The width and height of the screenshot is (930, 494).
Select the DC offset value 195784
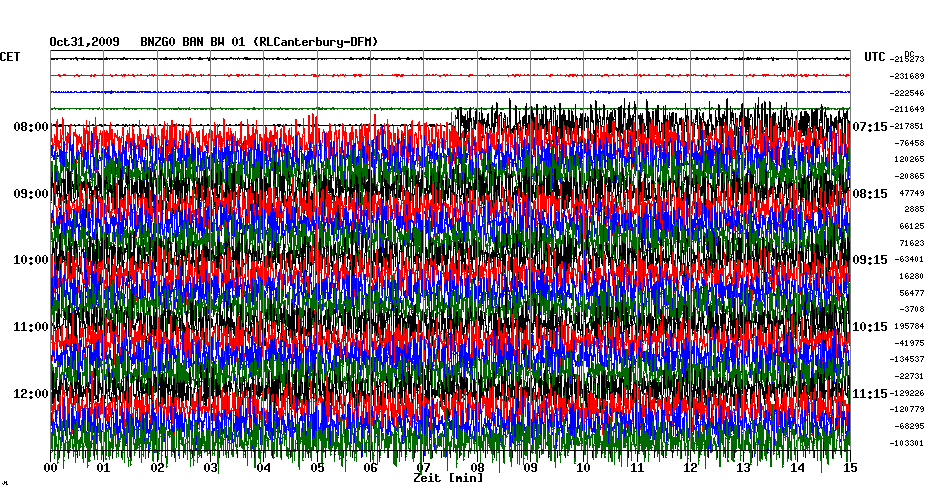908,326
